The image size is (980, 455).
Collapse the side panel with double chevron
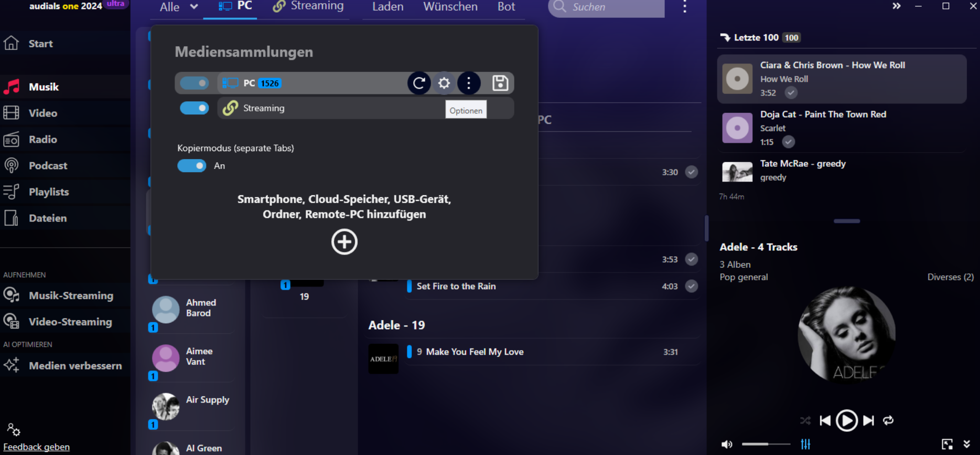coord(897,6)
